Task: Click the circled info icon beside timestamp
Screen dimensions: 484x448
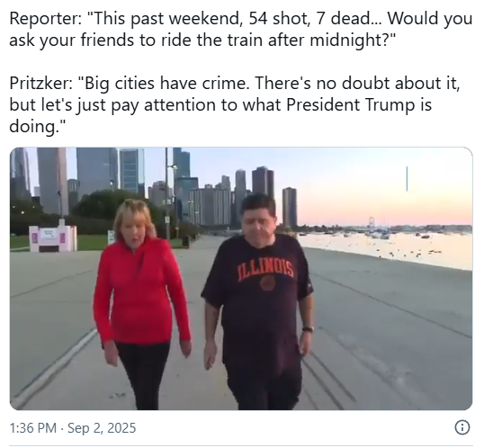Action: pyautogui.click(x=462, y=427)
